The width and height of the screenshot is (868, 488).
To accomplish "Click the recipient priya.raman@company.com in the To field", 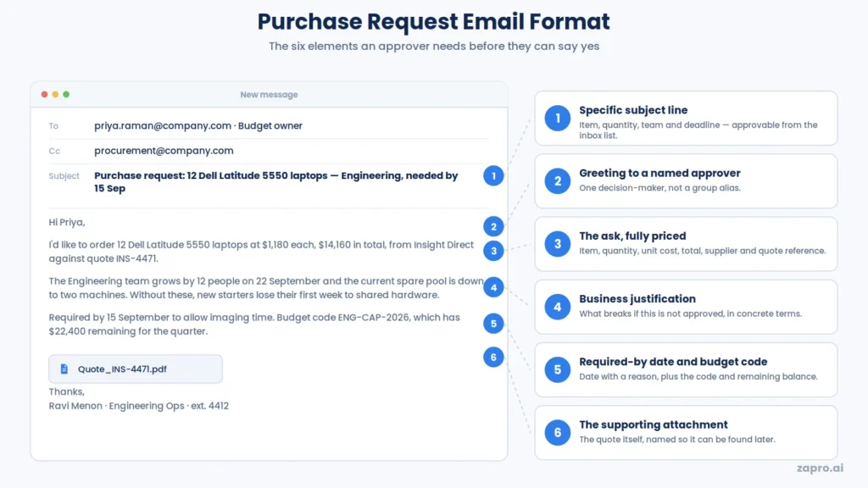I will (x=163, y=125).
